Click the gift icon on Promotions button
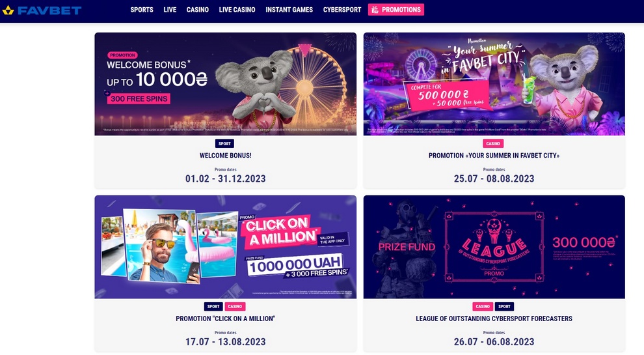Image resolution: width=644 pixels, height=355 pixels. click(x=375, y=10)
